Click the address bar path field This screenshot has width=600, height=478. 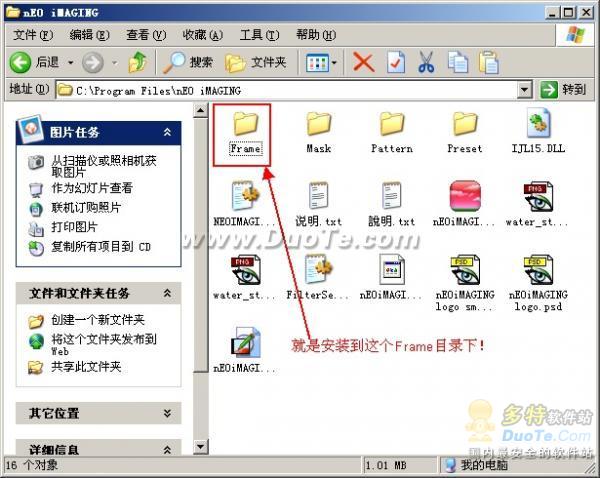point(287,91)
